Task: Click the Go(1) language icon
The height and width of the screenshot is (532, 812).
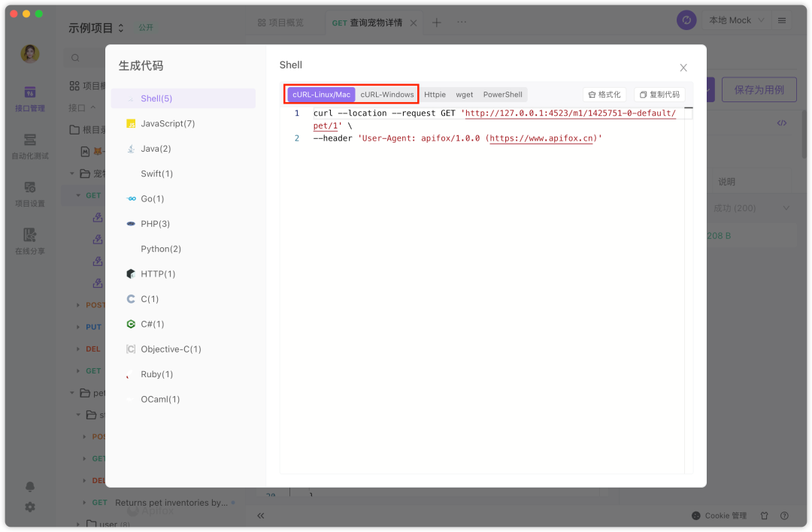Action: pos(131,198)
